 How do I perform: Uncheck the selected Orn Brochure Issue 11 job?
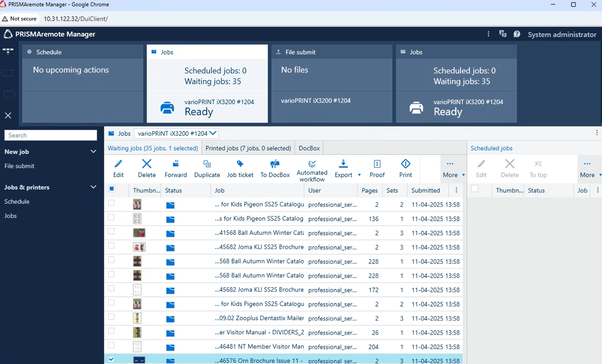(x=111, y=359)
